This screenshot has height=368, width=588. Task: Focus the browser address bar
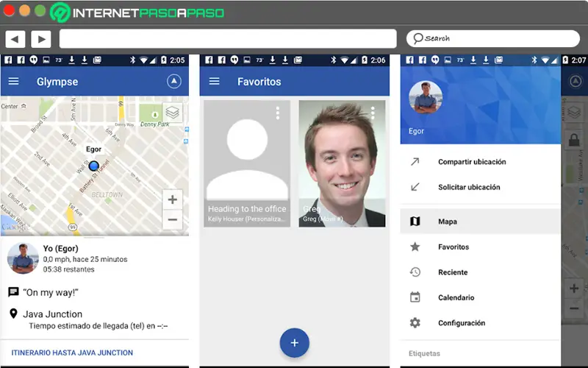coord(228,39)
